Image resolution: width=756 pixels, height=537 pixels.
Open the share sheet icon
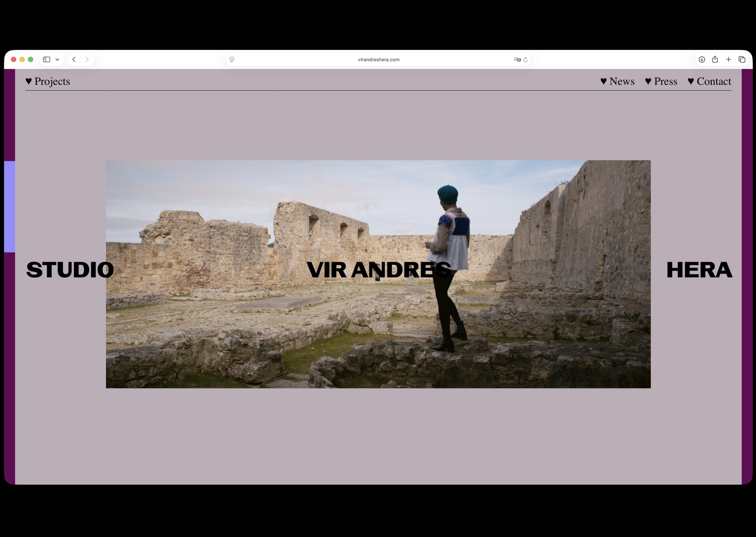(x=715, y=59)
